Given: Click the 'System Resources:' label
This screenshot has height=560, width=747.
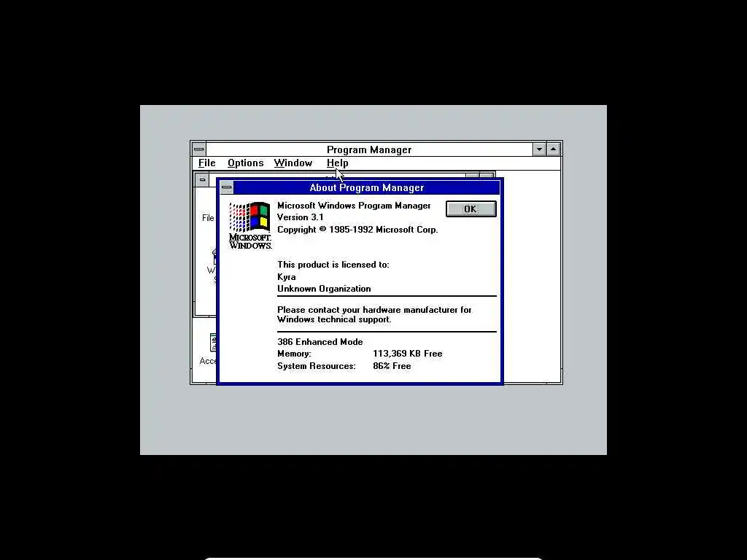Looking at the screenshot, I should [317, 366].
